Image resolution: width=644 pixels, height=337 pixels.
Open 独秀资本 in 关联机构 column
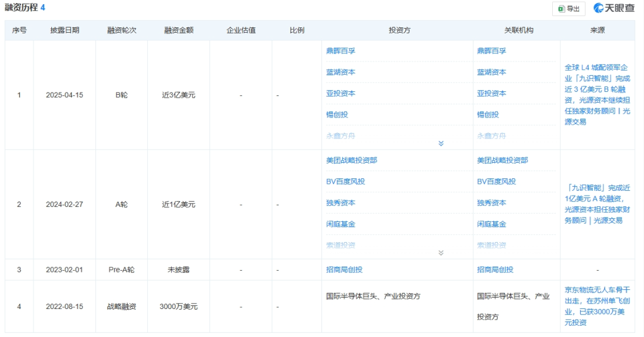click(x=491, y=203)
